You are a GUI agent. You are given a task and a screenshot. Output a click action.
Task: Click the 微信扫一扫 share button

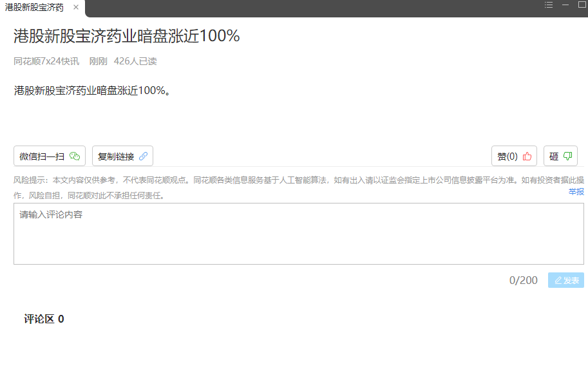click(50, 156)
